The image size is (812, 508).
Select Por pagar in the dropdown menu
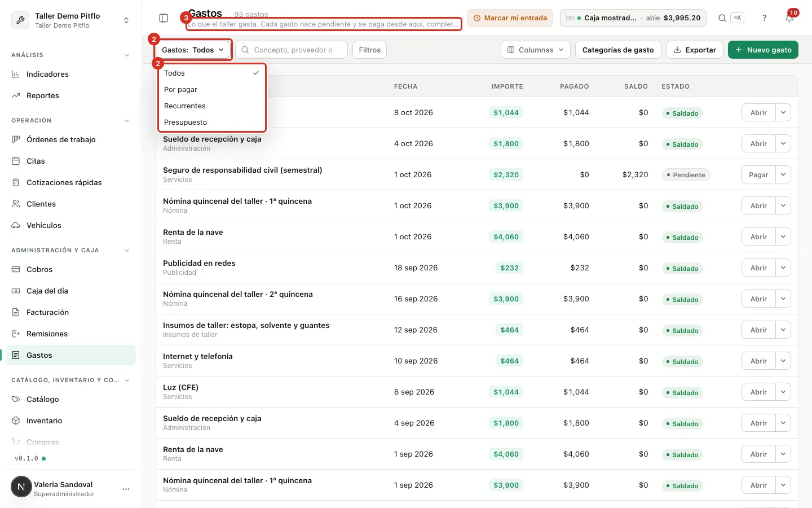click(211, 89)
